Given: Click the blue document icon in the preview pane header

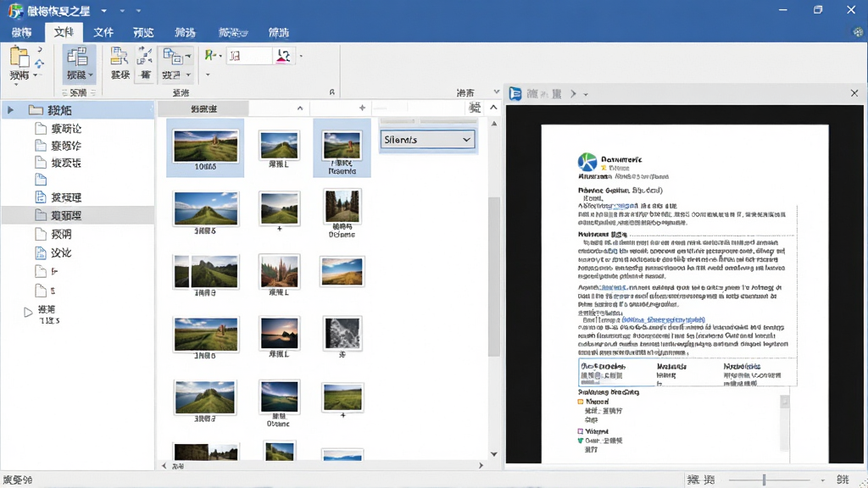Looking at the screenshot, I should [515, 93].
